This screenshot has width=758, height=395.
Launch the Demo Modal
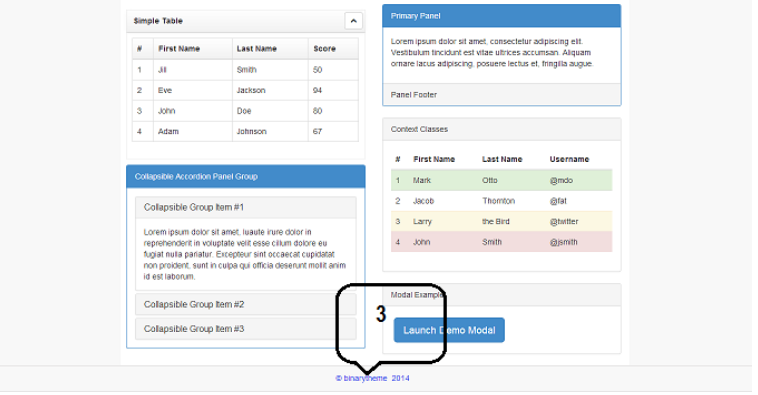click(x=449, y=330)
